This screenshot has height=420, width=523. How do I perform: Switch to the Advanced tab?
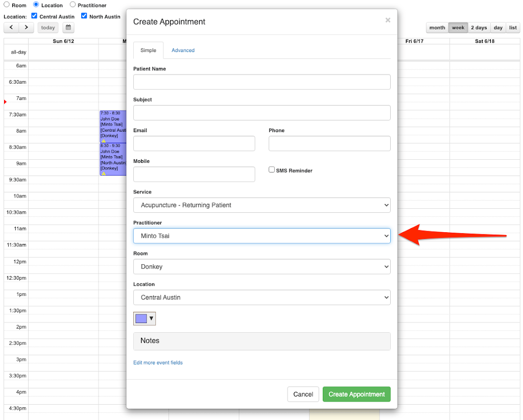click(x=183, y=51)
